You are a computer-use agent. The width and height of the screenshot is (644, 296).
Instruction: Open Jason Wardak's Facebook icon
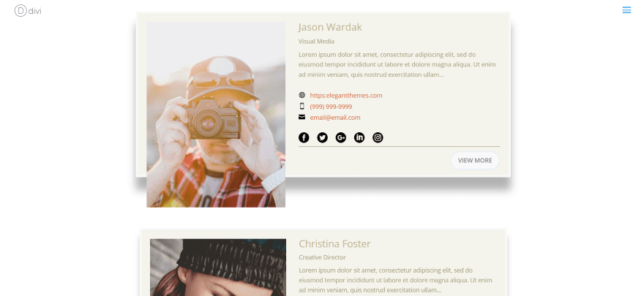pos(304,137)
